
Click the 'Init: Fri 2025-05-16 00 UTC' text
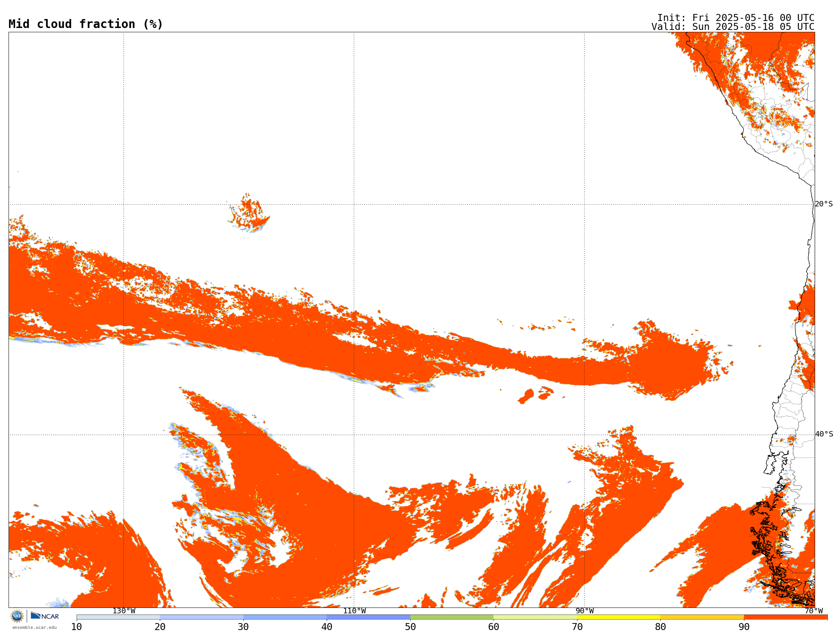[736, 18]
